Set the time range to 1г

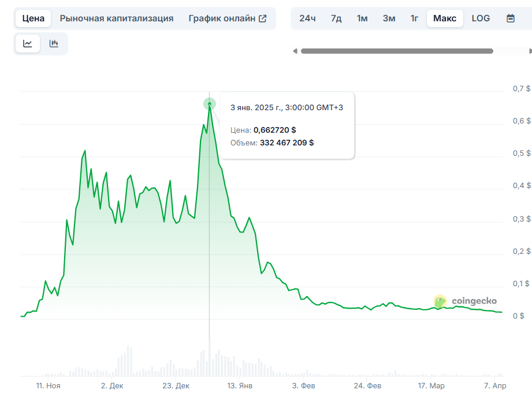pyautogui.click(x=414, y=18)
